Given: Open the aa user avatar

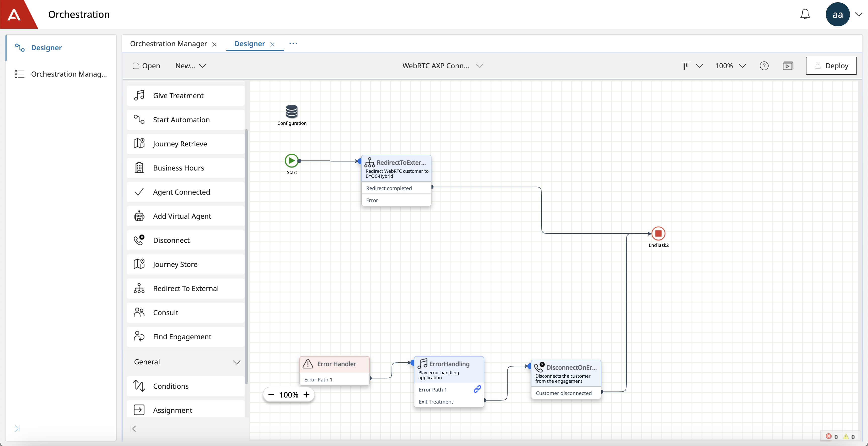Looking at the screenshot, I should click(837, 14).
